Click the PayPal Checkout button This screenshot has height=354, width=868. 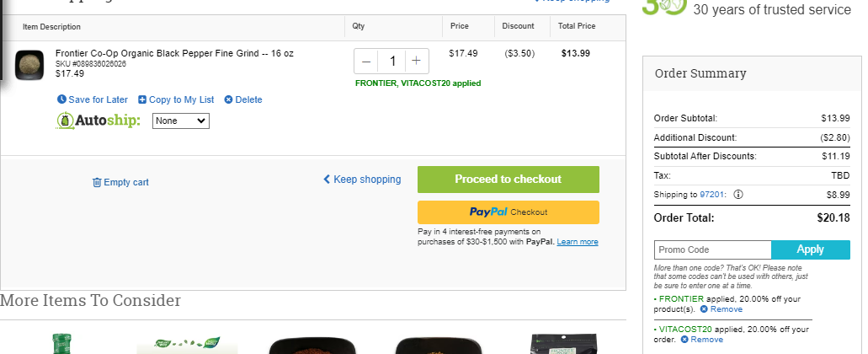[x=509, y=212]
